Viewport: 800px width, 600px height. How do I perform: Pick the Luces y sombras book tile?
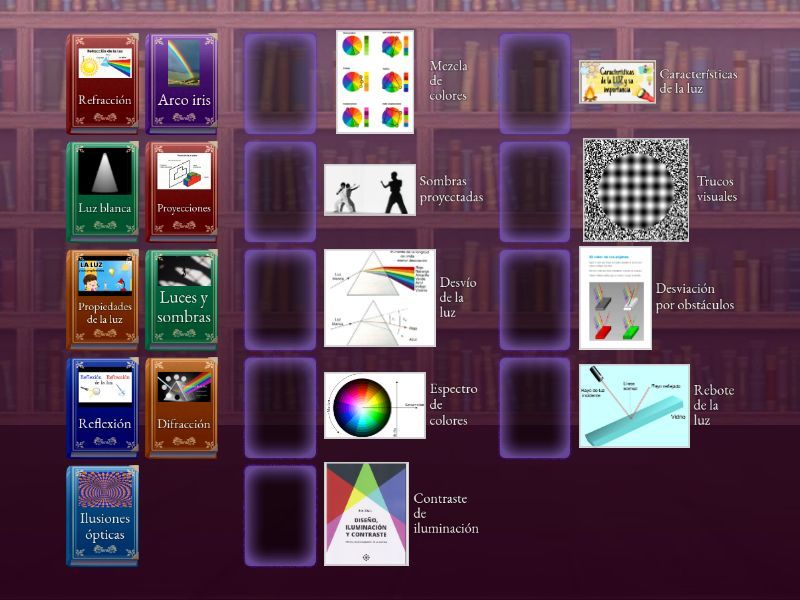click(x=182, y=299)
